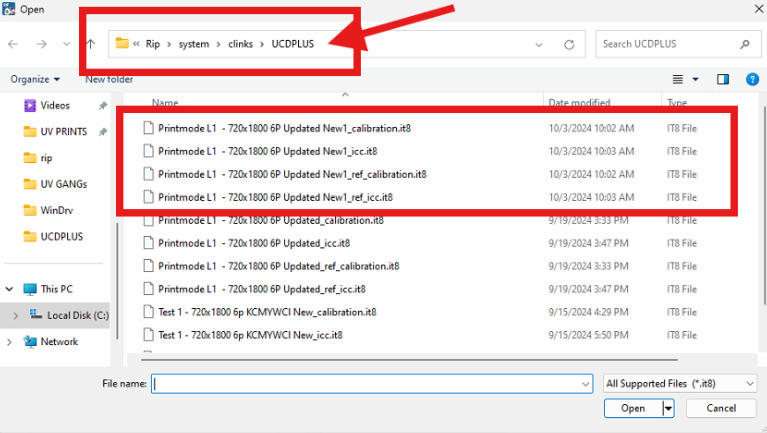The height and width of the screenshot is (433, 767).
Task: Select 6P Updated_calibration.it8 file
Action: (271, 220)
